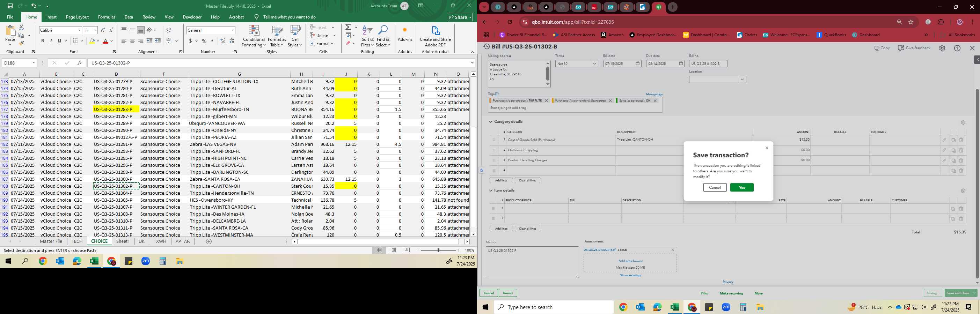Image resolution: width=980 pixels, height=314 pixels.
Task: Click Undo in Excel title bar
Action: coord(34,6)
